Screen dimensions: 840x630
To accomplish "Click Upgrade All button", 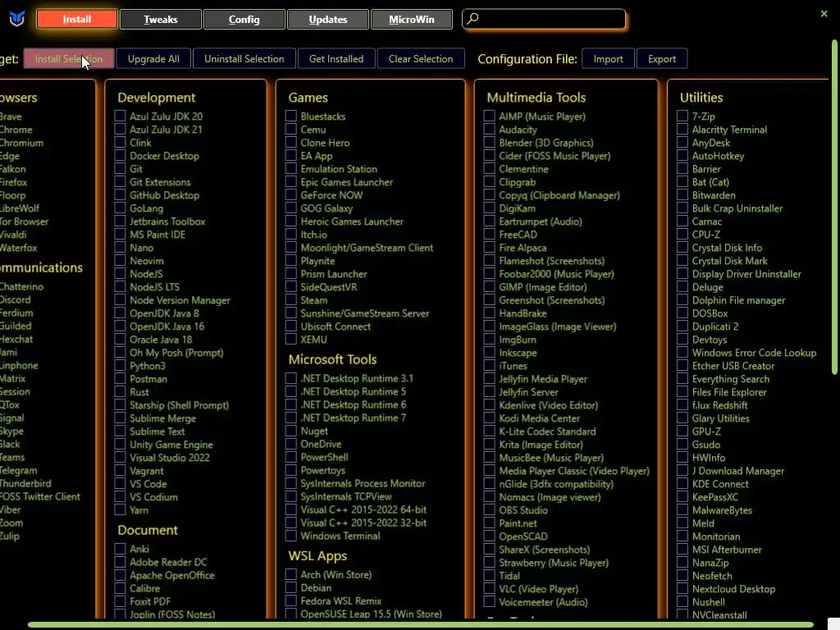I will 153,59.
